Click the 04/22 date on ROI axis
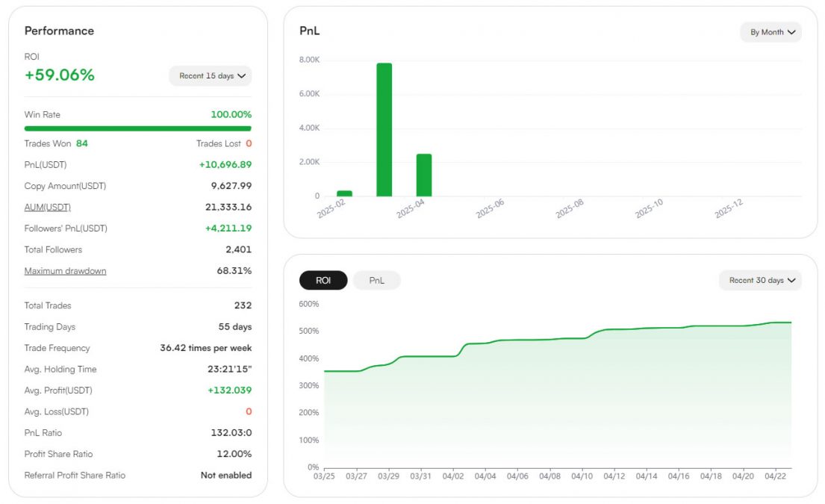Viewport: 825px width, 504px height. pyautogui.click(x=775, y=476)
